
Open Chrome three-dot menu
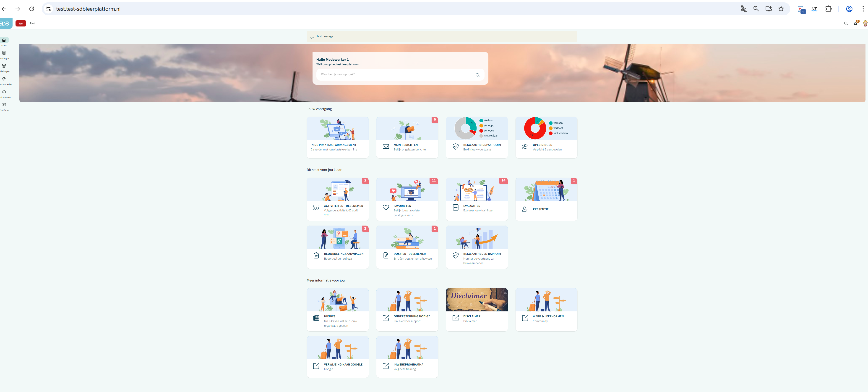coord(863,9)
